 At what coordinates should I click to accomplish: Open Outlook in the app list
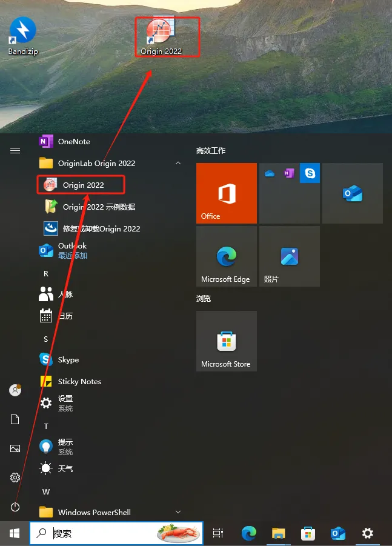tap(63, 250)
